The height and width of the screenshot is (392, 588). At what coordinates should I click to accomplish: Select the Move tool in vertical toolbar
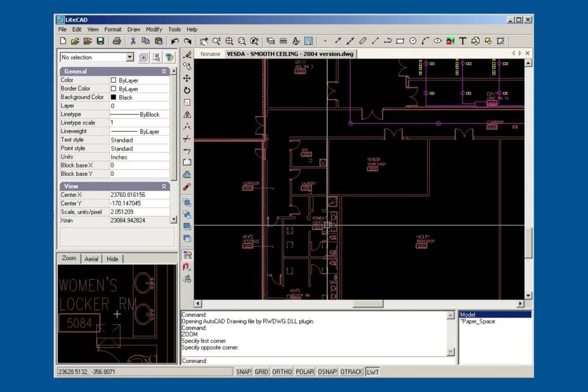coord(187,78)
